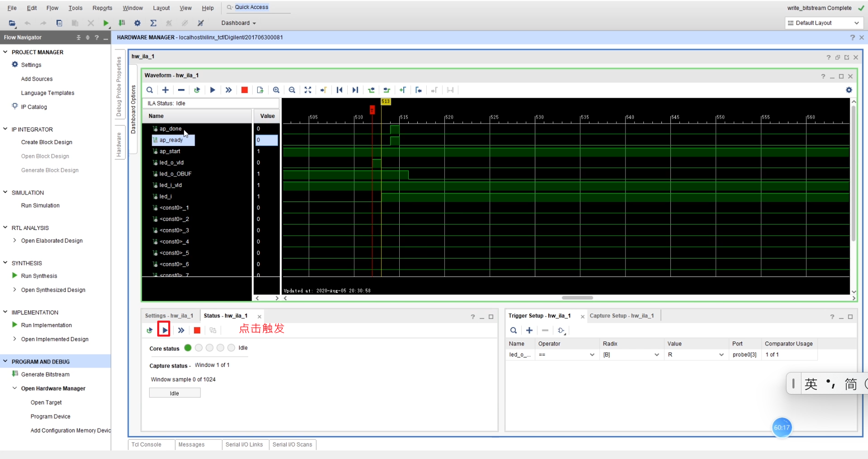Viewport: 868px width, 459px height.
Task: Click Run Simulation
Action: [x=41, y=205]
